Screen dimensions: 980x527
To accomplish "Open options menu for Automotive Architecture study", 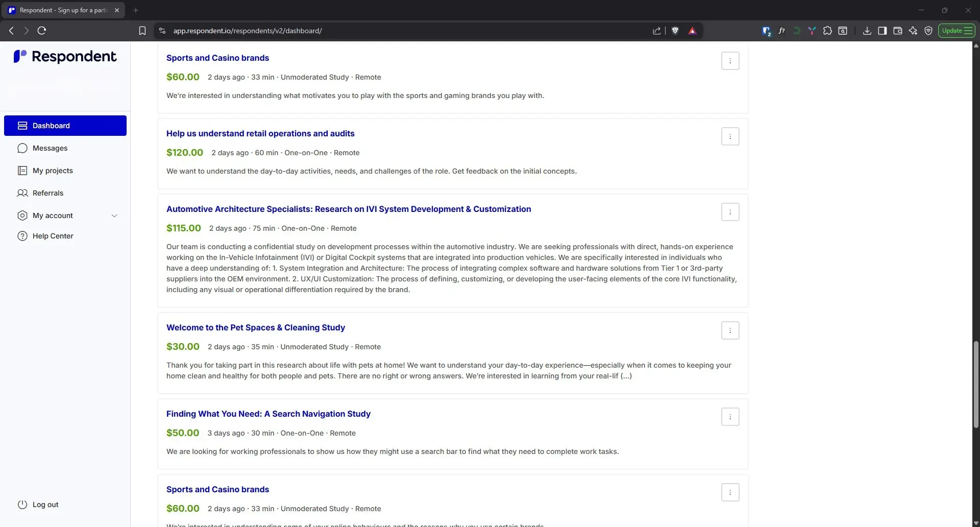I will point(730,212).
